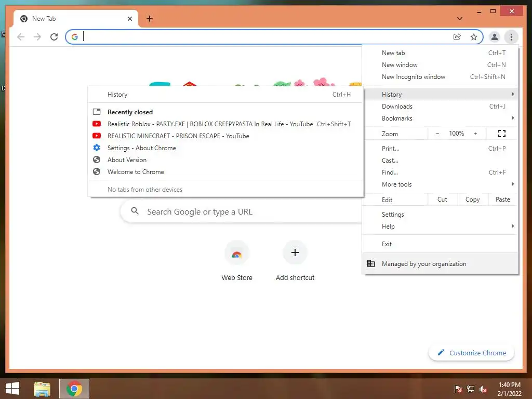This screenshot has width=532, height=399.
Task: Click the Paste button in Edit row
Action: [503, 199]
